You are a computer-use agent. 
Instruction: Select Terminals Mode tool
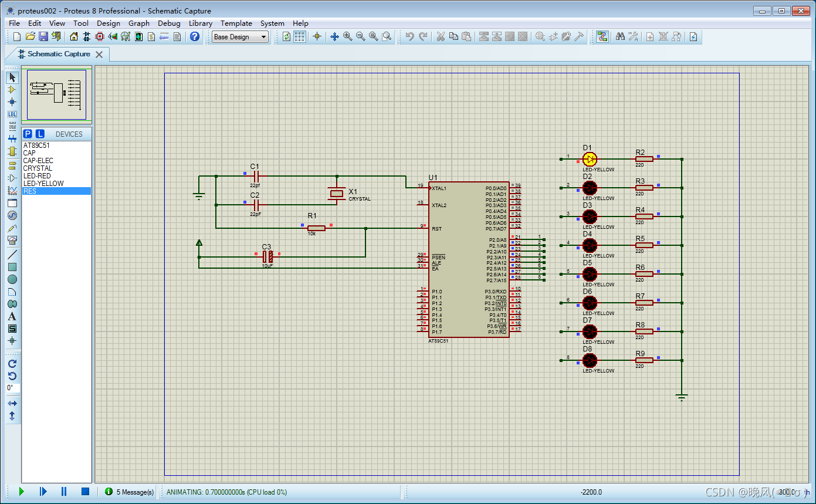point(12,165)
